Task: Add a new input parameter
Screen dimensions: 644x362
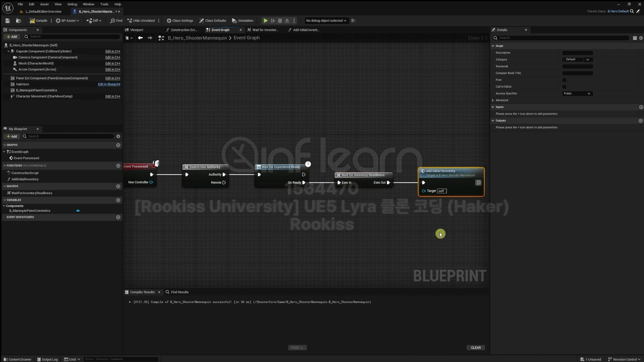Action: tap(641, 107)
